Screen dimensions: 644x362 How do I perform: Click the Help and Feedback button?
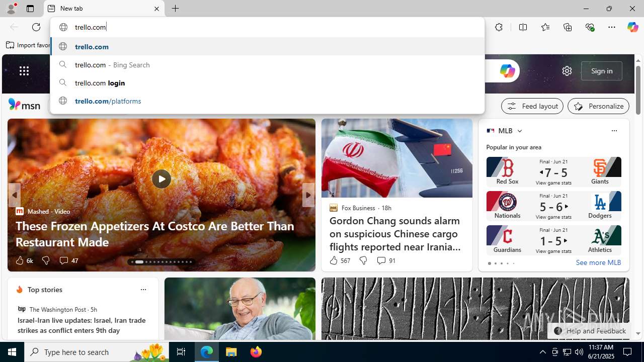click(590, 331)
